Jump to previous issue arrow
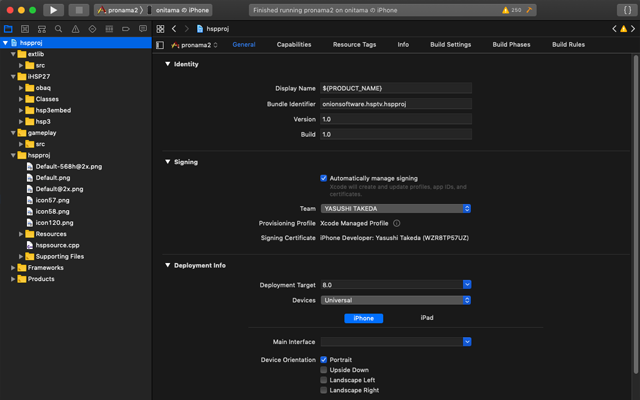This screenshot has width=640, height=400. pyautogui.click(x=614, y=29)
